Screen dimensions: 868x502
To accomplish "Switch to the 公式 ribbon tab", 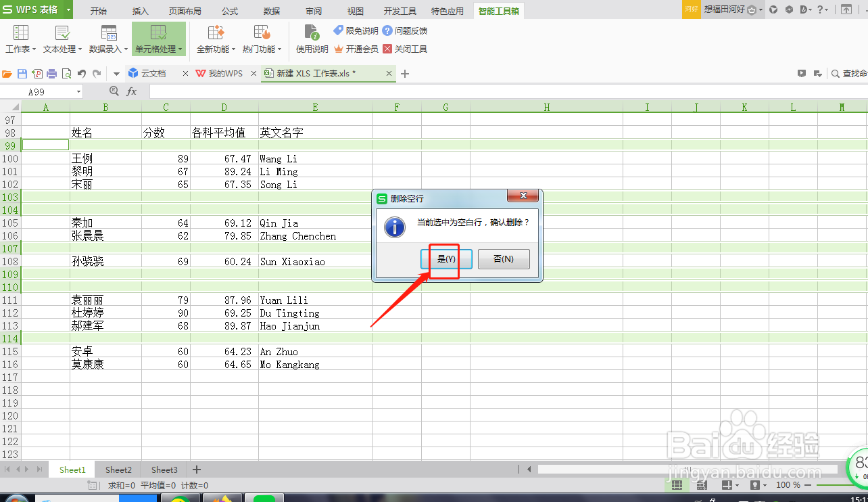I will click(230, 11).
